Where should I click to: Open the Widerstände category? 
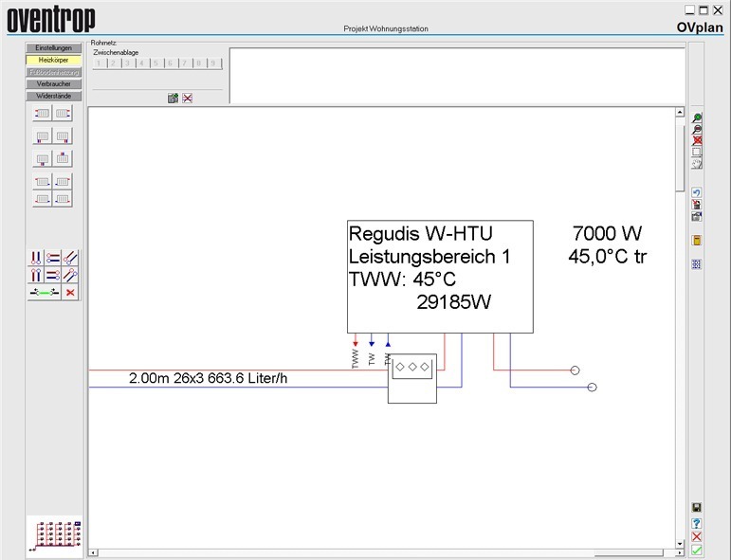[x=54, y=96]
